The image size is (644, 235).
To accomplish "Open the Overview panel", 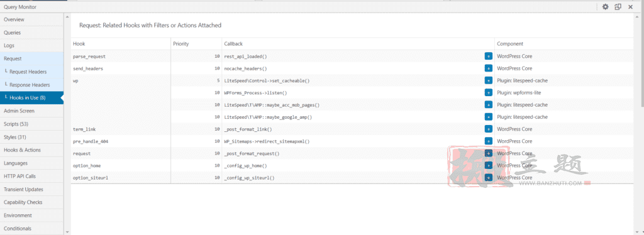I will point(31,19).
